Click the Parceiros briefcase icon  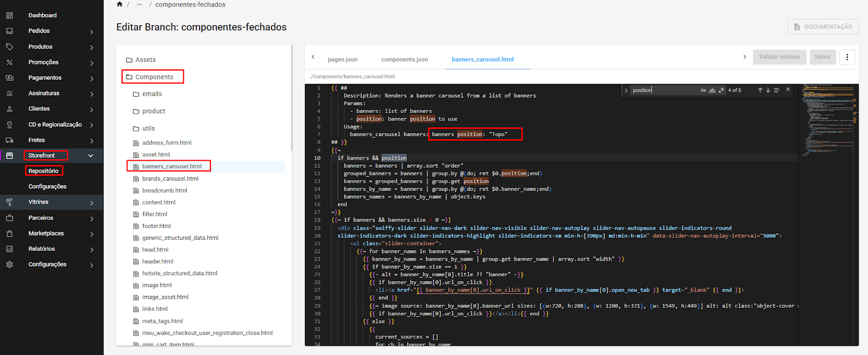pos(9,218)
